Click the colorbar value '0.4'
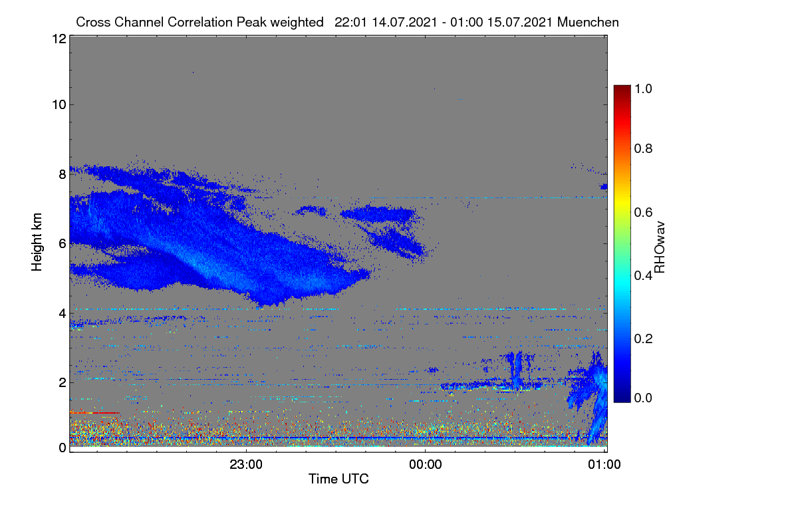This screenshot has height=532, width=798. tap(644, 275)
